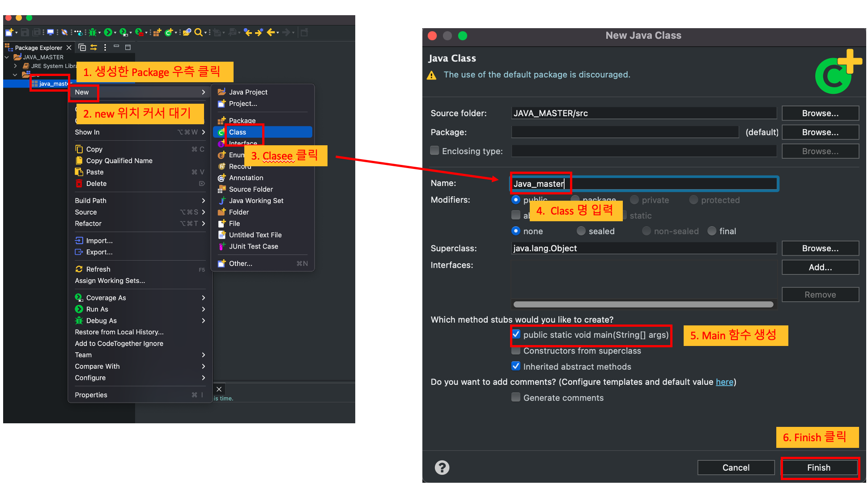Click the Debug bug icon in toolbar
This screenshot has height=489, width=868.
point(92,32)
